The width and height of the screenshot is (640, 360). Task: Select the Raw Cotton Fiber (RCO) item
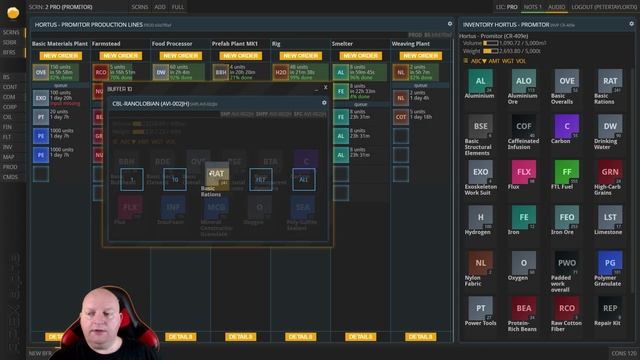567,308
